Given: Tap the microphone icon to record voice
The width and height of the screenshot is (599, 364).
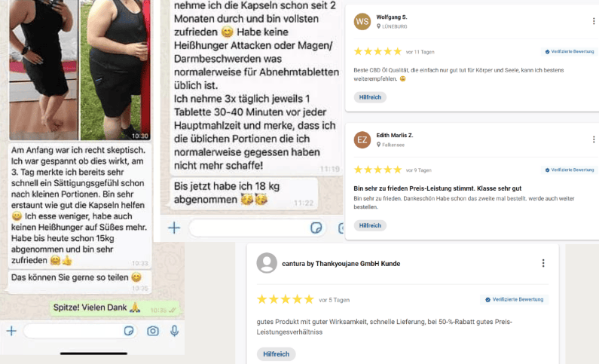Looking at the screenshot, I should pyautogui.click(x=175, y=331).
